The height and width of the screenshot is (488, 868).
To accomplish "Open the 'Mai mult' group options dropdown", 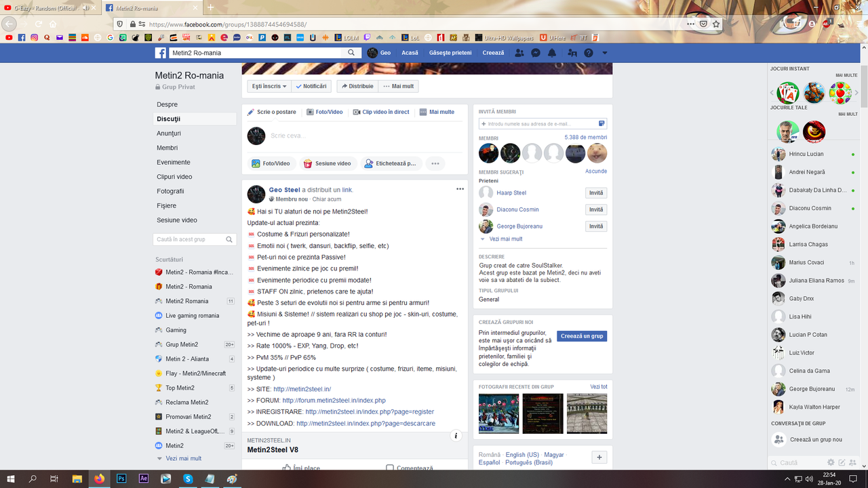I will (398, 86).
